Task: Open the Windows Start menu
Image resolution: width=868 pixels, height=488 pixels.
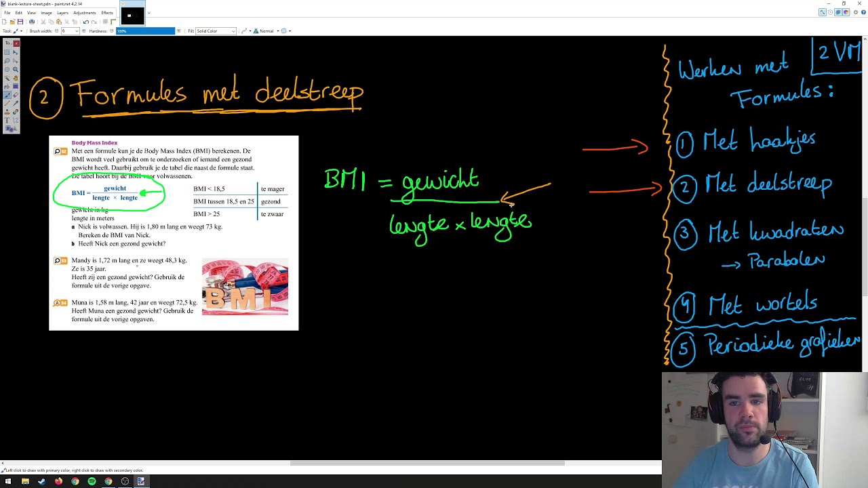Action: (x=8, y=481)
